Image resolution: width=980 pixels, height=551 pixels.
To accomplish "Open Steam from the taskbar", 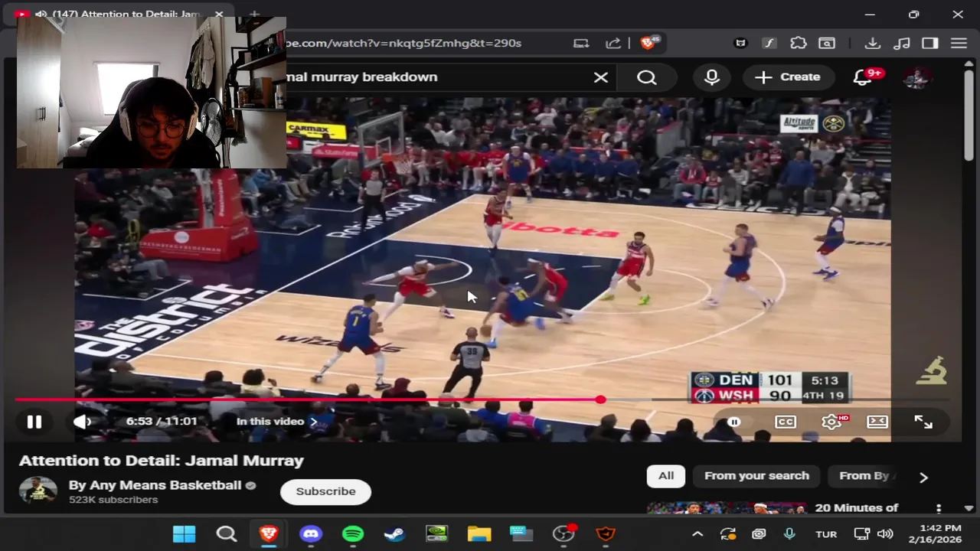I will pos(395,533).
